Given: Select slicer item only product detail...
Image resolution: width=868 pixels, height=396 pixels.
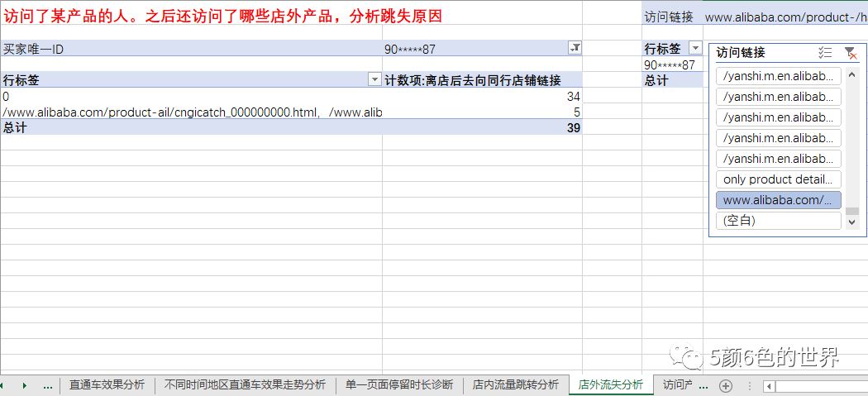Looking at the screenshot, I should coord(778,179).
